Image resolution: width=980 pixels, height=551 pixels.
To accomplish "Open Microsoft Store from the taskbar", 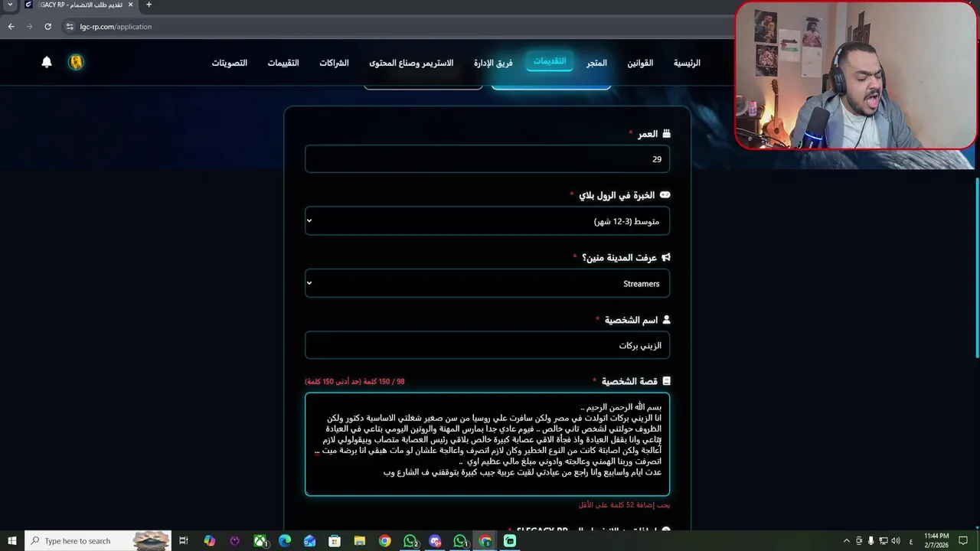I will pos(335,541).
